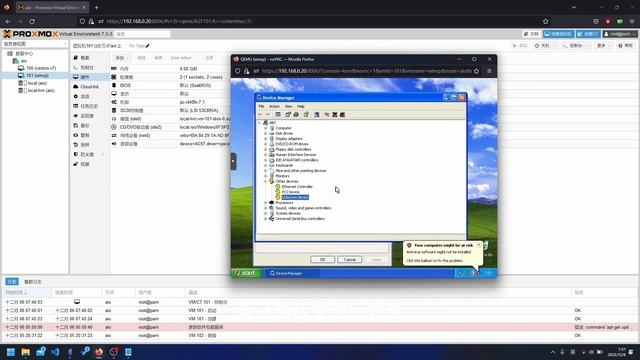Image resolution: width=640 pixels, height=360 pixels.
Task: Switch to the cluster log tab
Action: pos(33,282)
